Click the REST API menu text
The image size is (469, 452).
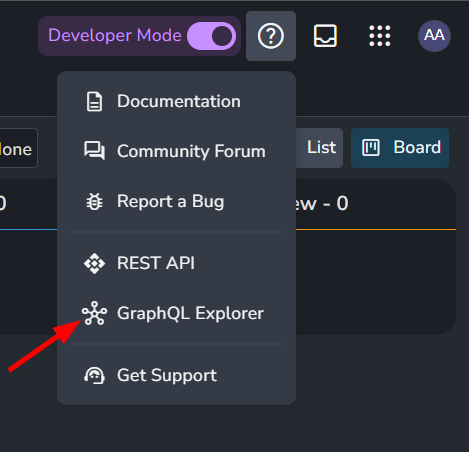(x=156, y=263)
